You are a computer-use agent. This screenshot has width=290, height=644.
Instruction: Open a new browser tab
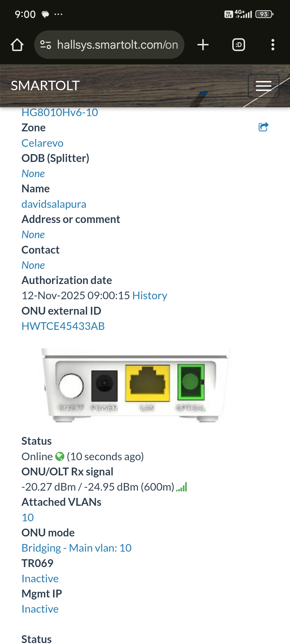click(203, 45)
